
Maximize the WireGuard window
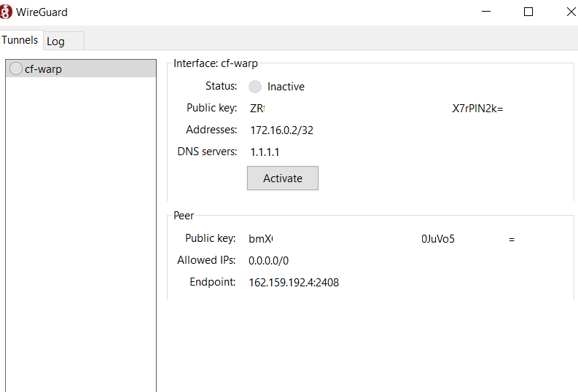pos(528,12)
